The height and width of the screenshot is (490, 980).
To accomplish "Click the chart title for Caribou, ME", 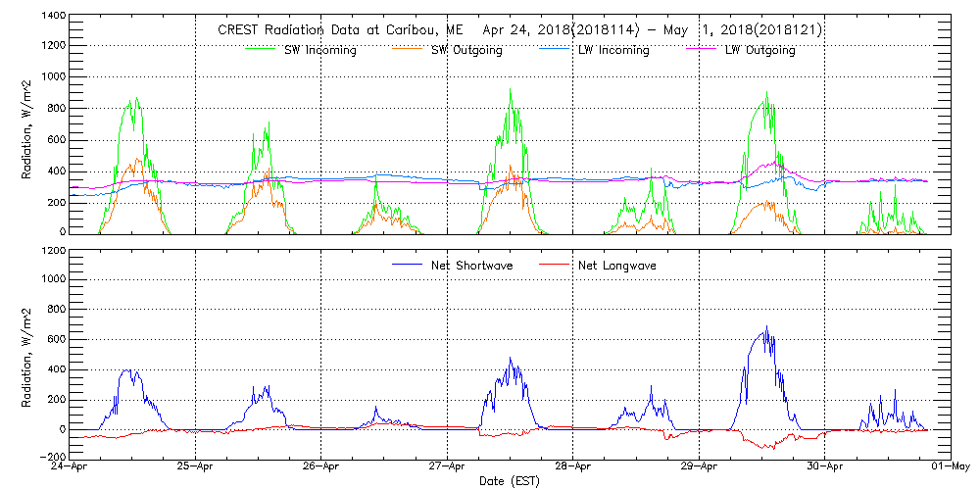I will click(519, 30).
